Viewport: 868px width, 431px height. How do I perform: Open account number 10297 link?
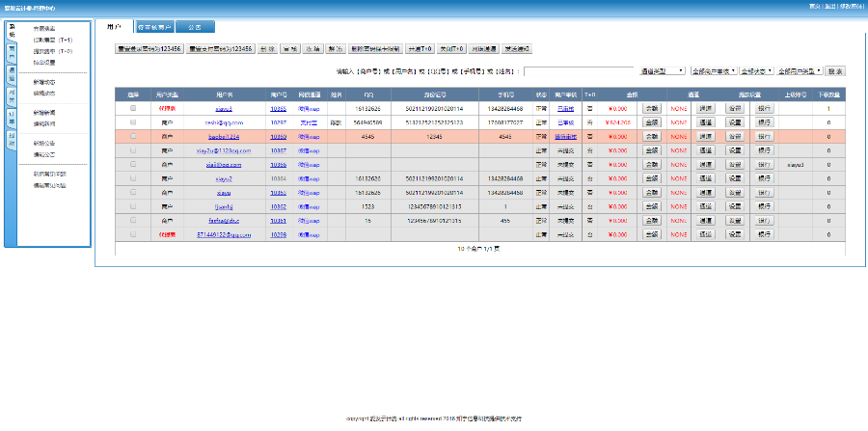pyautogui.click(x=279, y=122)
